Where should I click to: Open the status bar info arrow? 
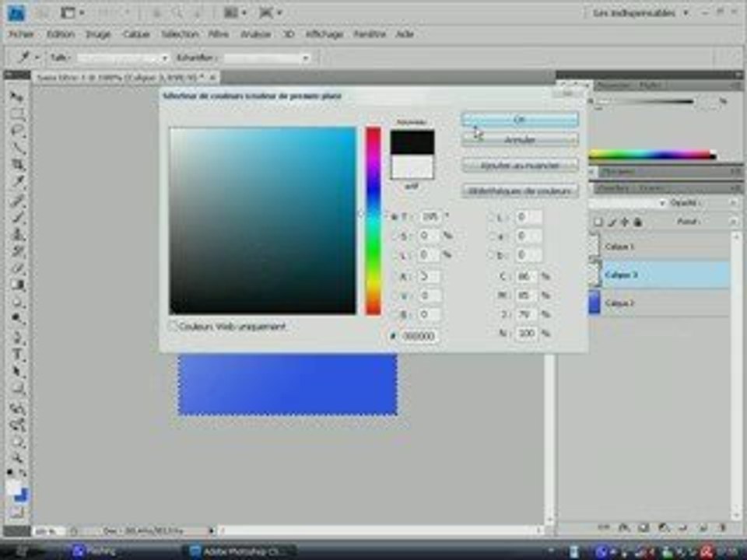pos(211,530)
